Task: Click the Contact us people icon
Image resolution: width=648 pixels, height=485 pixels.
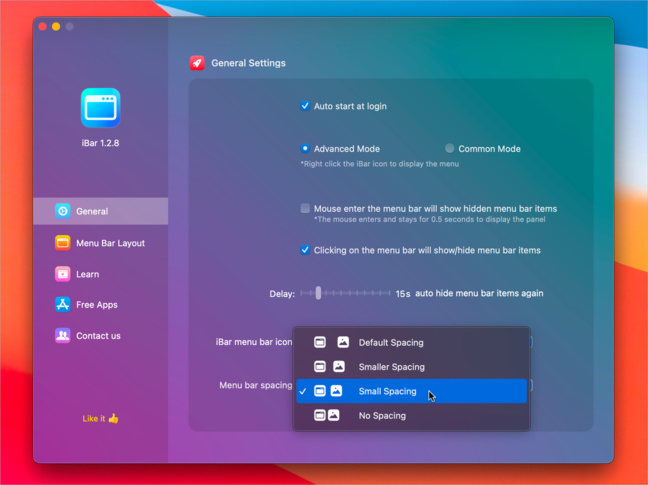Action: point(63,335)
